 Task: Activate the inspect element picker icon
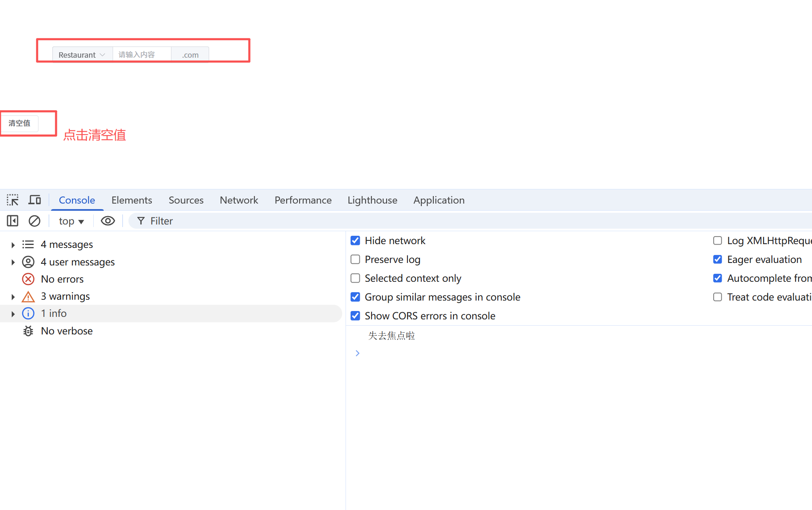click(13, 200)
